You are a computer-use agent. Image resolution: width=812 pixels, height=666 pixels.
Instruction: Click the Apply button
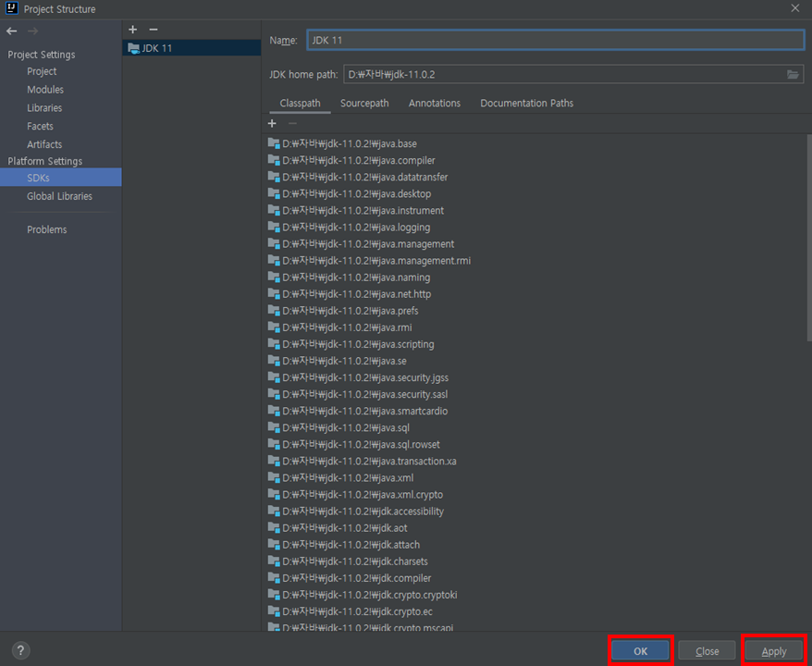tap(774, 650)
